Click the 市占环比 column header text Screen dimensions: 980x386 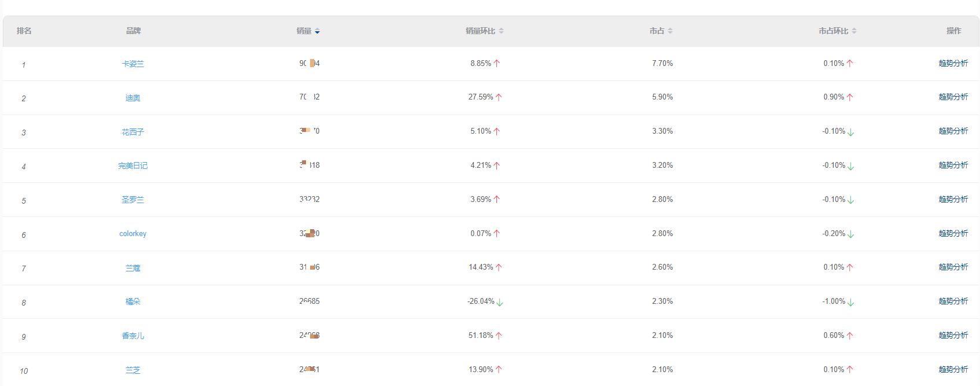tap(833, 31)
